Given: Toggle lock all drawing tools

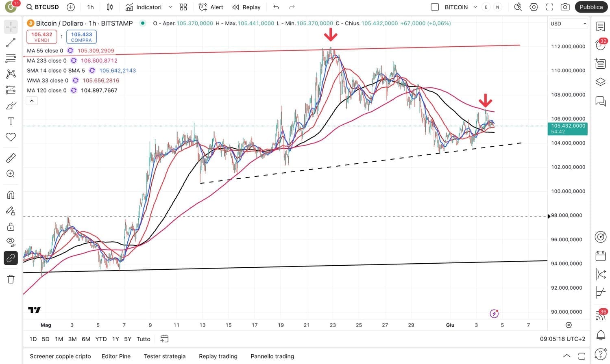Looking at the screenshot, I should [x=11, y=227].
